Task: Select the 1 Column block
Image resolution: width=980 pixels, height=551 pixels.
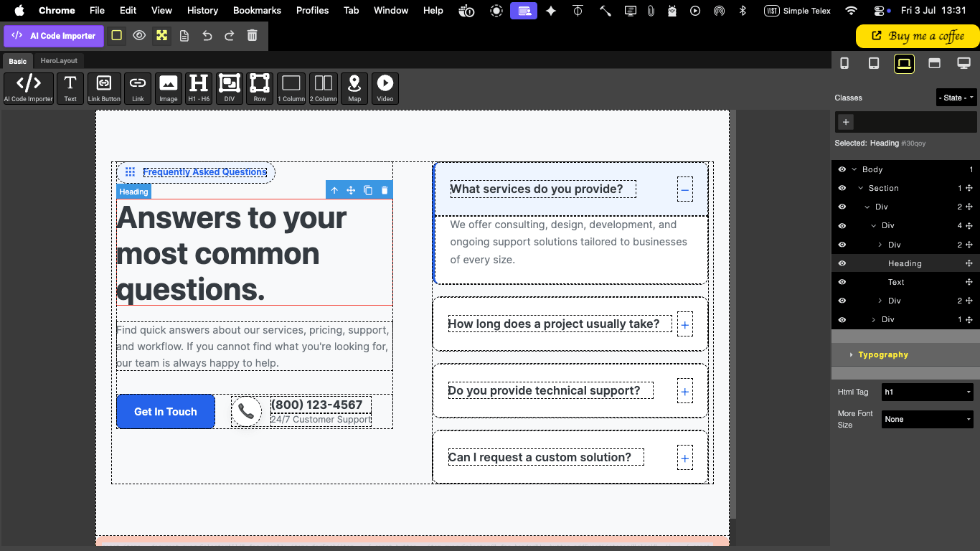Action: 291,88
